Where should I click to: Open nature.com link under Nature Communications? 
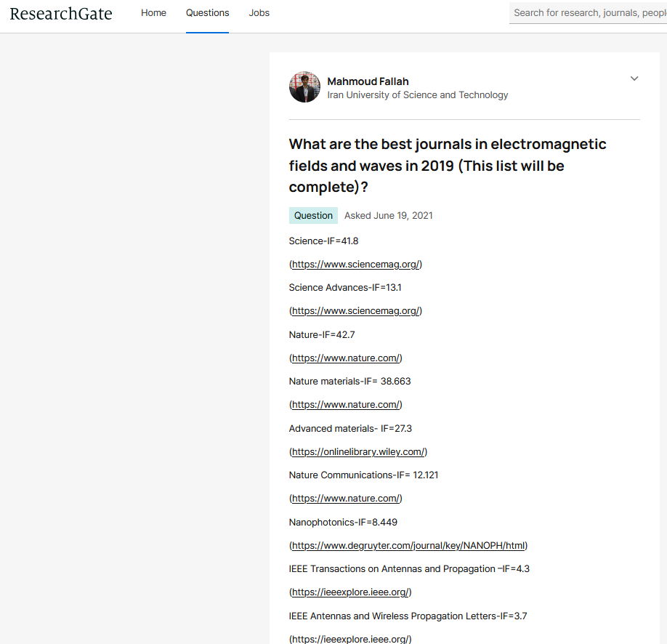pos(346,499)
